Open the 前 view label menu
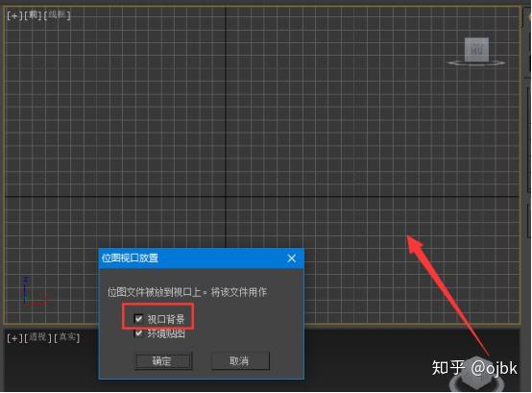 point(33,15)
